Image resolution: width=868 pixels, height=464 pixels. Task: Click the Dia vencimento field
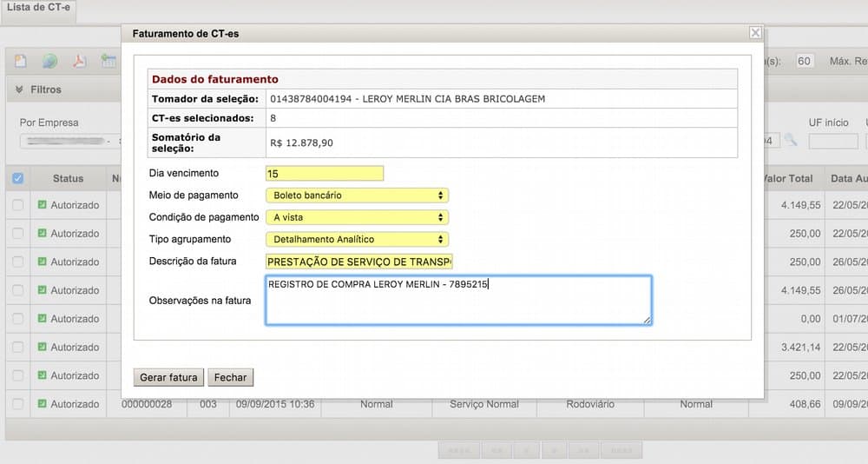click(325, 174)
